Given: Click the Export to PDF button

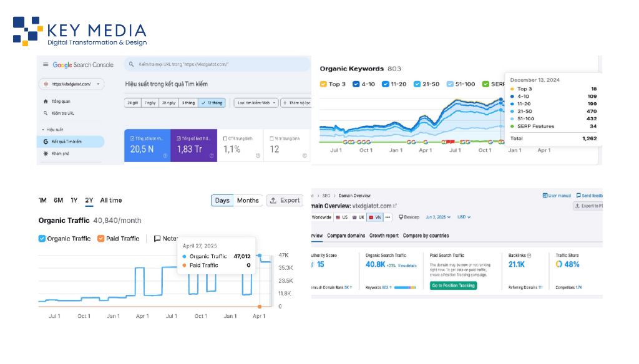Looking at the screenshot, I should pos(588,206).
